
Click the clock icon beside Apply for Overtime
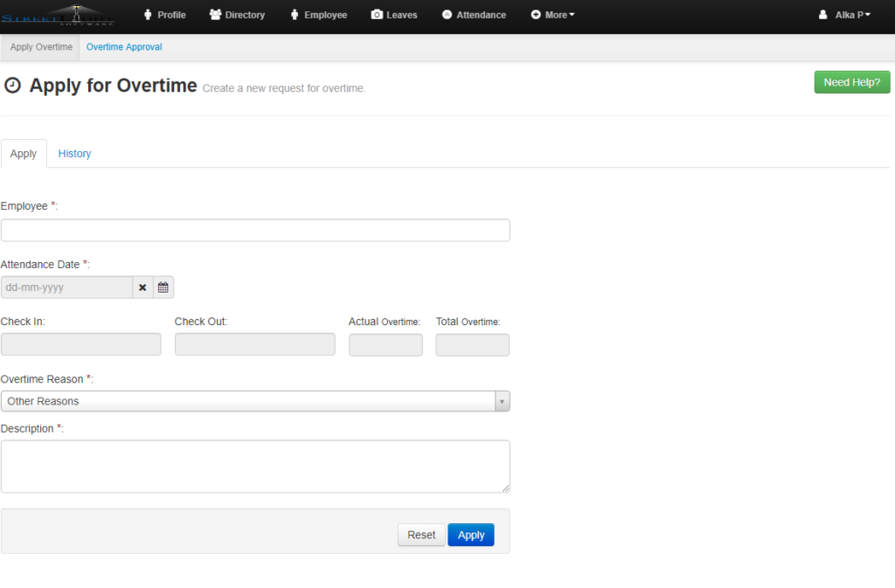click(12, 85)
